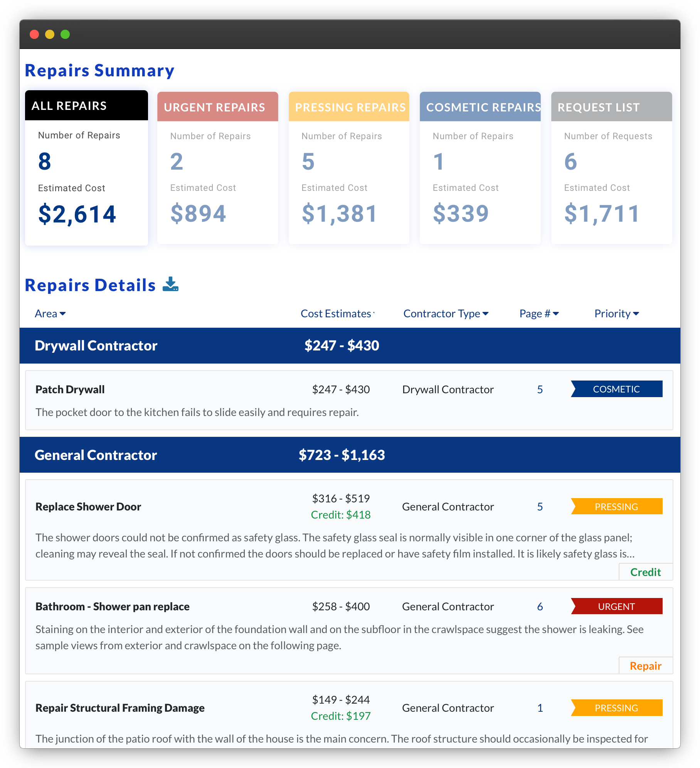Click the download icon beside Repairs Details
Screen dimensions: 700x768
point(170,284)
